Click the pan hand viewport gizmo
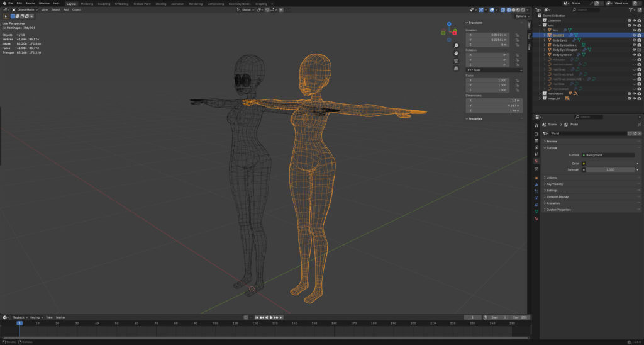 [457, 53]
